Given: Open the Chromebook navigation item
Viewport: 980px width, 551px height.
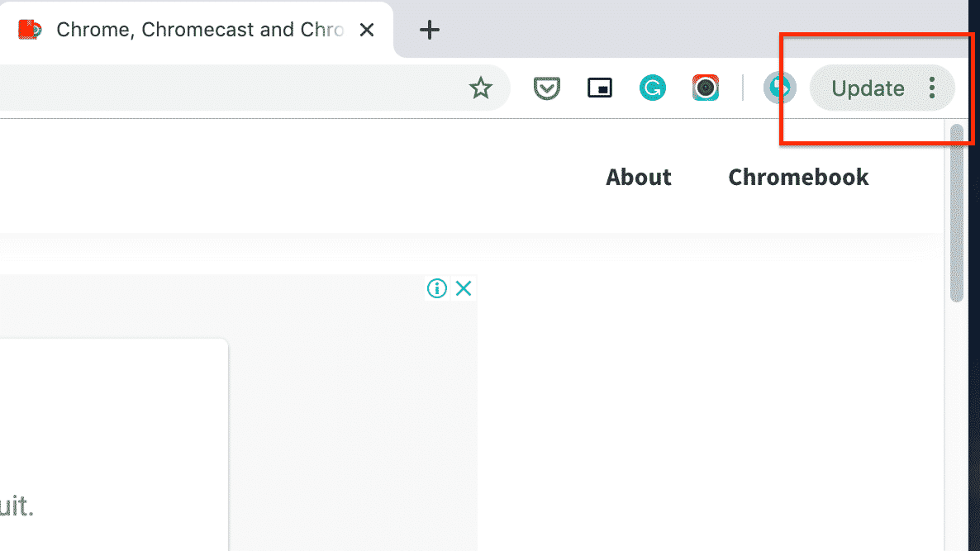Looking at the screenshot, I should [797, 178].
